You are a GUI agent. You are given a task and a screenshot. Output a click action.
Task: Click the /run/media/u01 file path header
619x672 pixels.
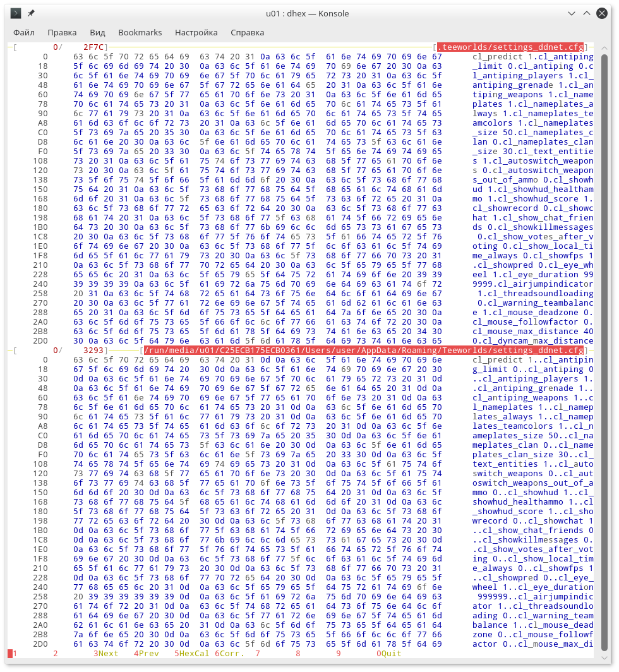pyautogui.click(x=364, y=350)
